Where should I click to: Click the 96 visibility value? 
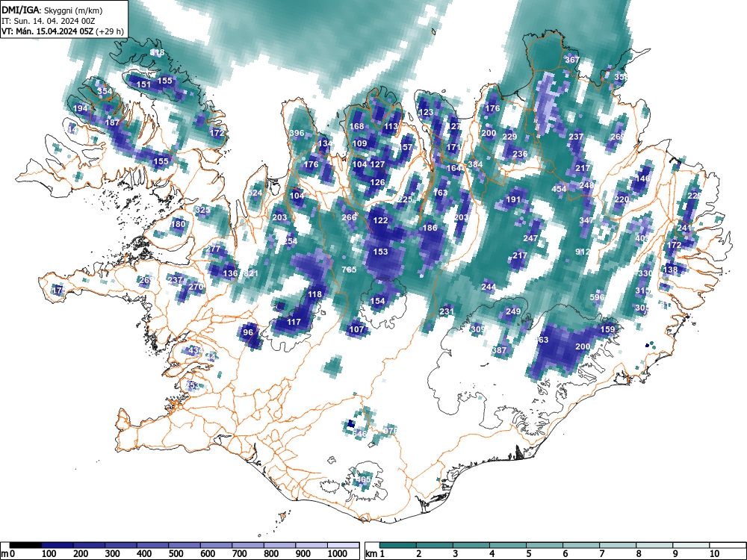248,332
